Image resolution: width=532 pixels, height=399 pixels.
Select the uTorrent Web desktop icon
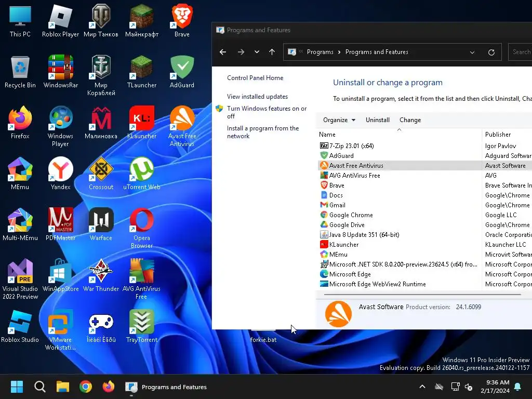coord(141,174)
